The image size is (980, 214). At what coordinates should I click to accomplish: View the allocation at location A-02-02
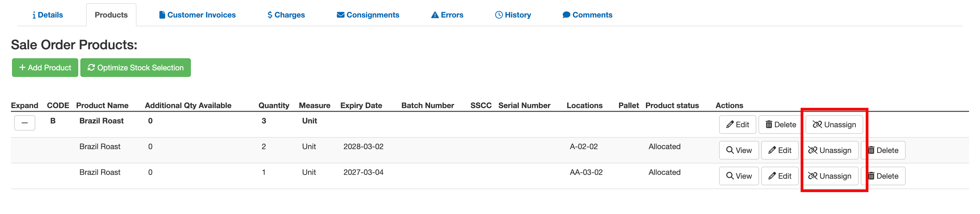739,151
